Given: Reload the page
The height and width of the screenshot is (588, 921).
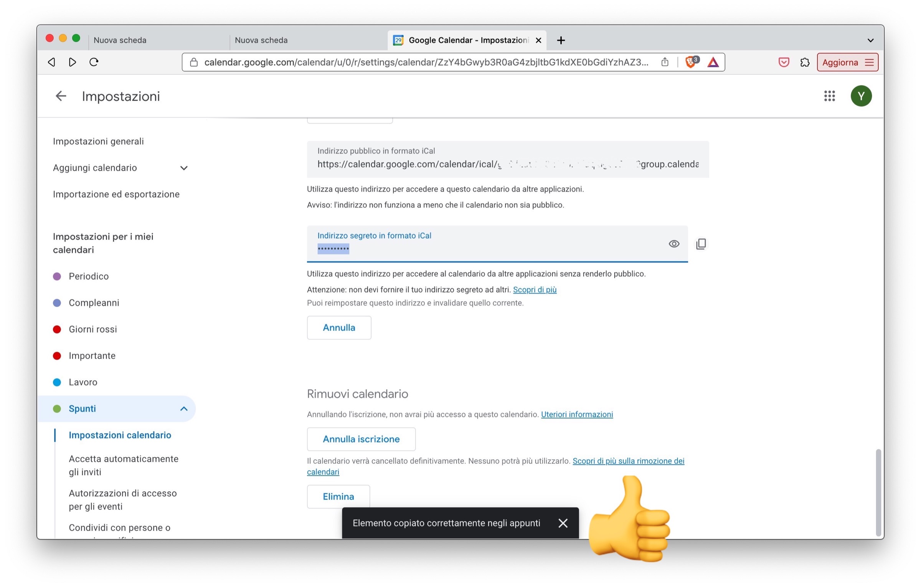Looking at the screenshot, I should point(94,62).
